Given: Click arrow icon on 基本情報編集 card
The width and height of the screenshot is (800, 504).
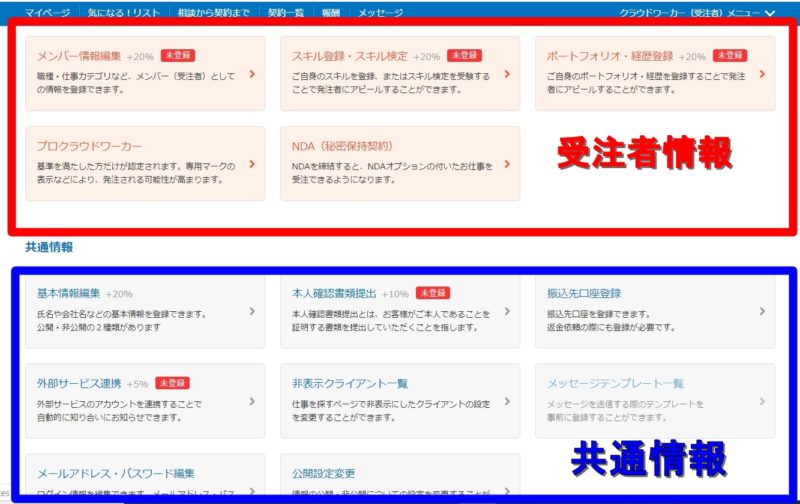Looking at the screenshot, I should coord(252,311).
